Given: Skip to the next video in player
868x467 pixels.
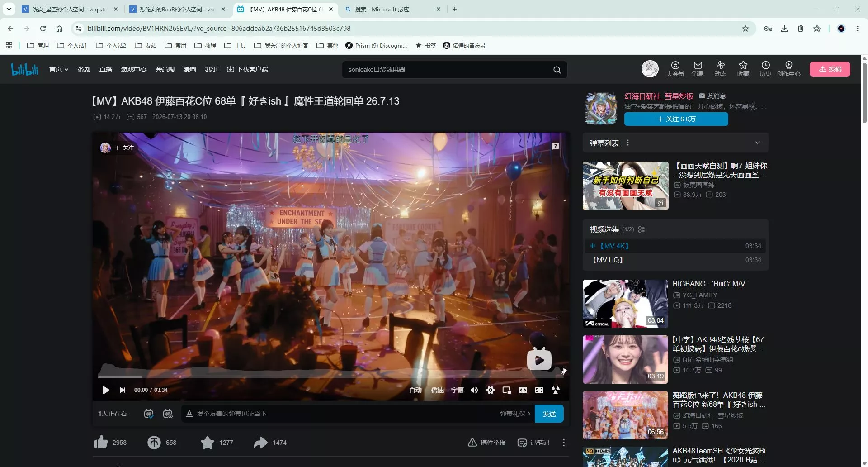Looking at the screenshot, I should coord(122,390).
